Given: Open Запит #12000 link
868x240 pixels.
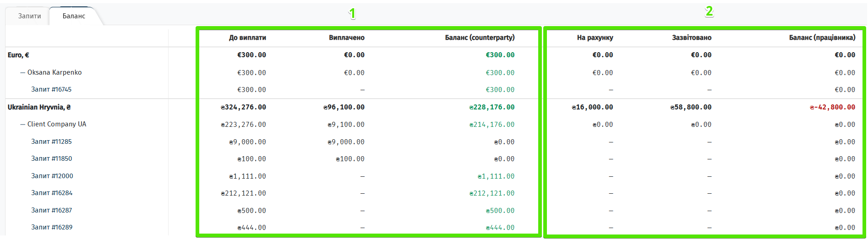Looking at the screenshot, I should click(x=52, y=176).
